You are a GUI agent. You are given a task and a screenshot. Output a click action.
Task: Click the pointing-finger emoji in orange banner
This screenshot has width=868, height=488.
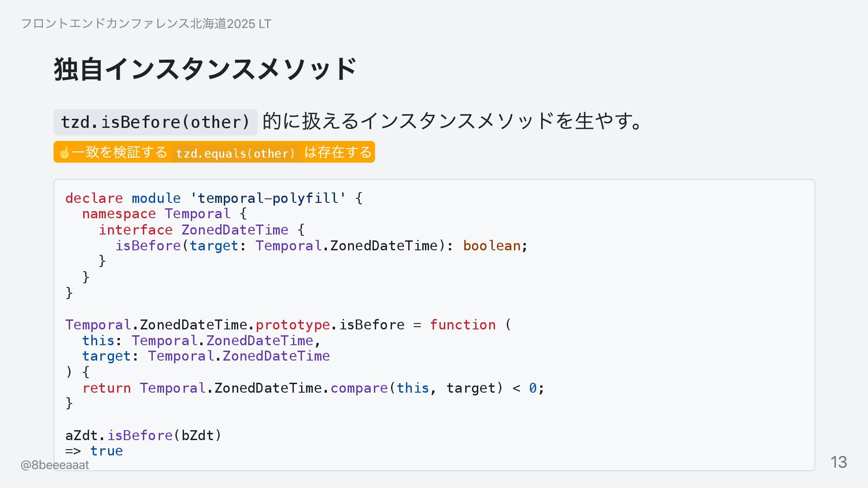pyautogui.click(x=64, y=152)
